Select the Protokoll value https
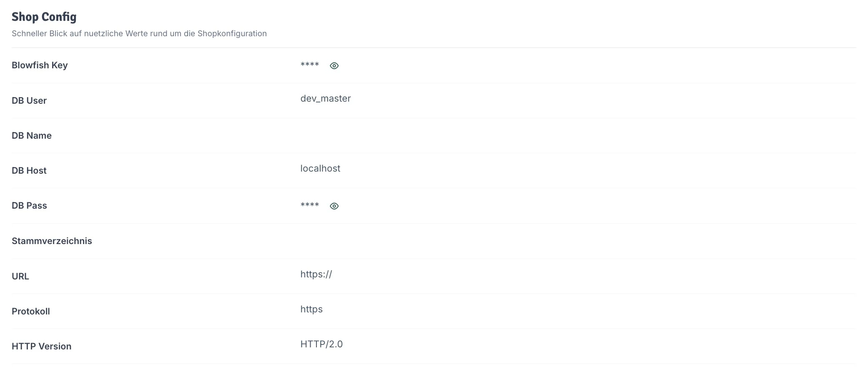 (311, 309)
